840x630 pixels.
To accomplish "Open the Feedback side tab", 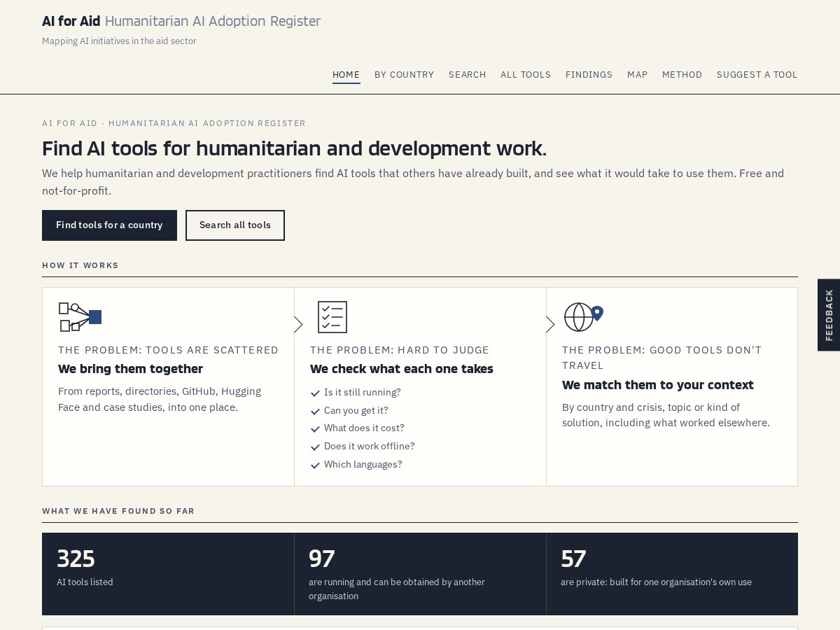I will pos(829,315).
